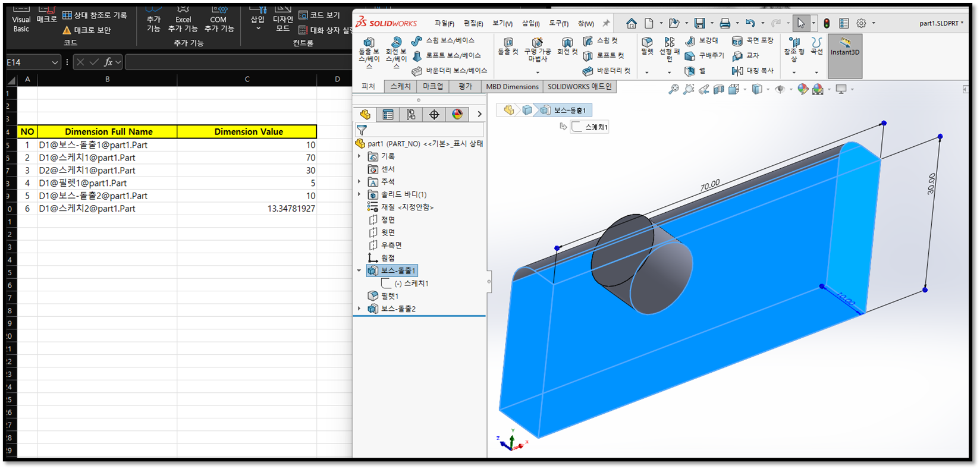Toggle the Instant3D button
Image resolution: width=980 pixels, height=469 pixels.
(845, 56)
